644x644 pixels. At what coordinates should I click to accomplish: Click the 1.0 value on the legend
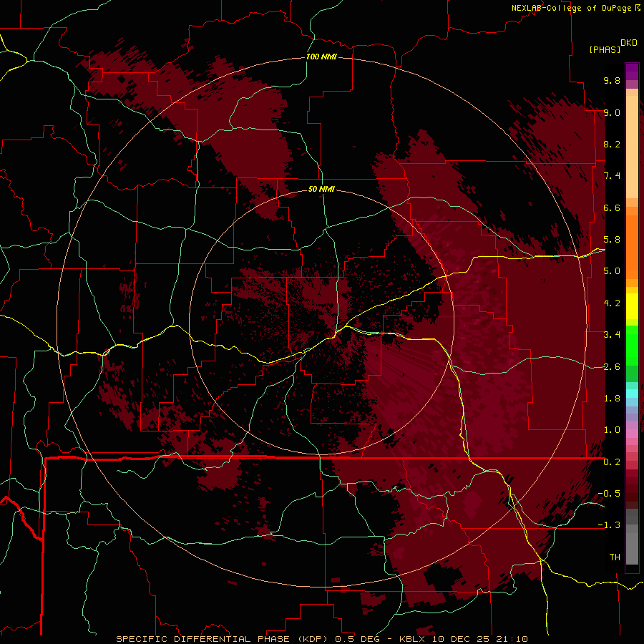612,430
